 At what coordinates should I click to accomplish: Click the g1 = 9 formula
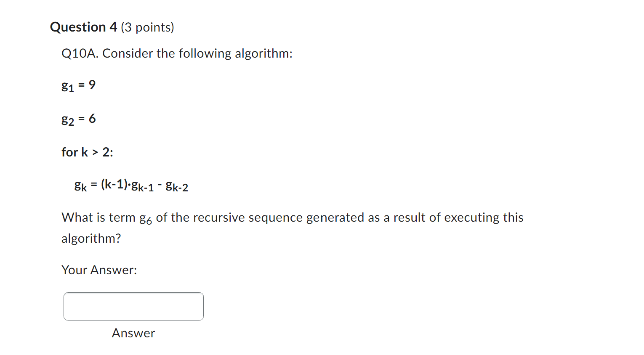coord(78,85)
